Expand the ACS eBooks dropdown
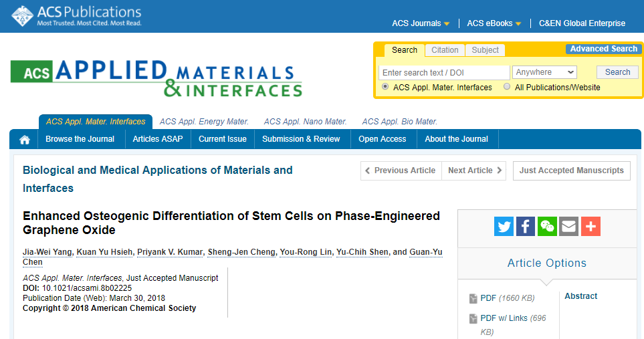Image resolution: width=644 pixels, height=339 pixels. (x=494, y=23)
